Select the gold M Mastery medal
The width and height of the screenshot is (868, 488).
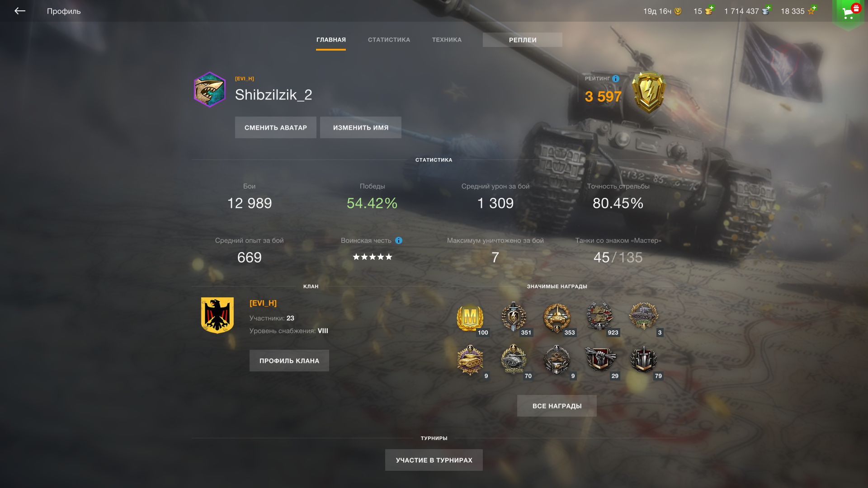[470, 318]
